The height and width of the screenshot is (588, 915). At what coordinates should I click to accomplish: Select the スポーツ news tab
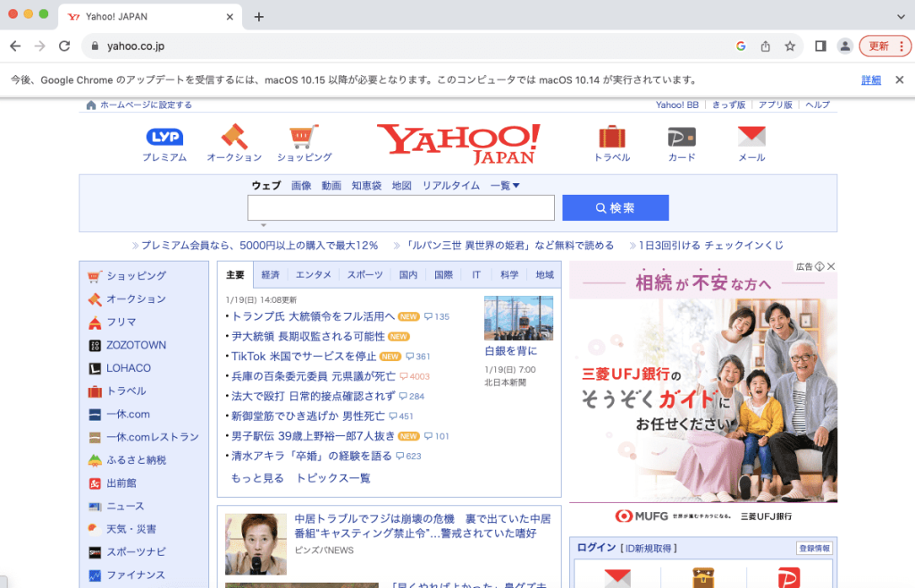pos(365,274)
